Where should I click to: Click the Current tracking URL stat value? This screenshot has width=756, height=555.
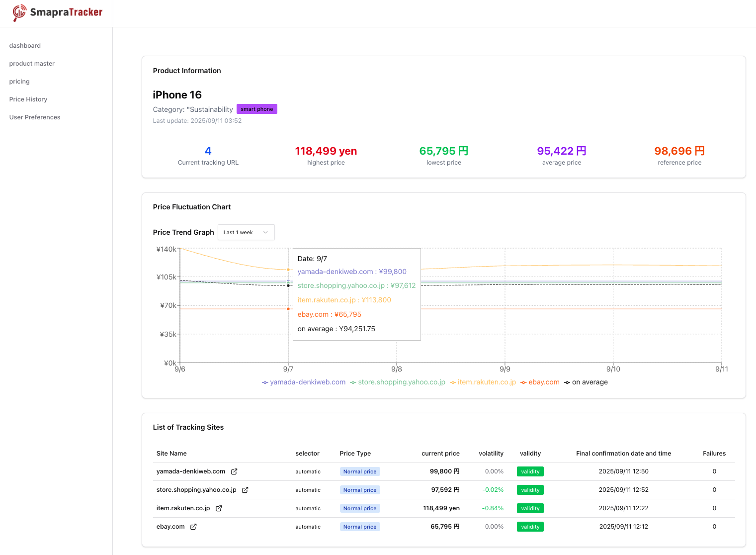click(208, 151)
